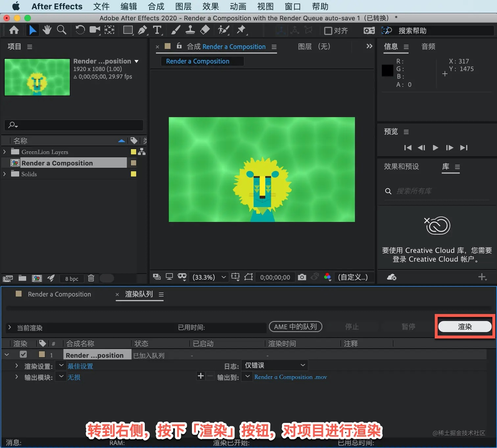
Task: Delete selected project item with trash icon
Action: (91, 278)
